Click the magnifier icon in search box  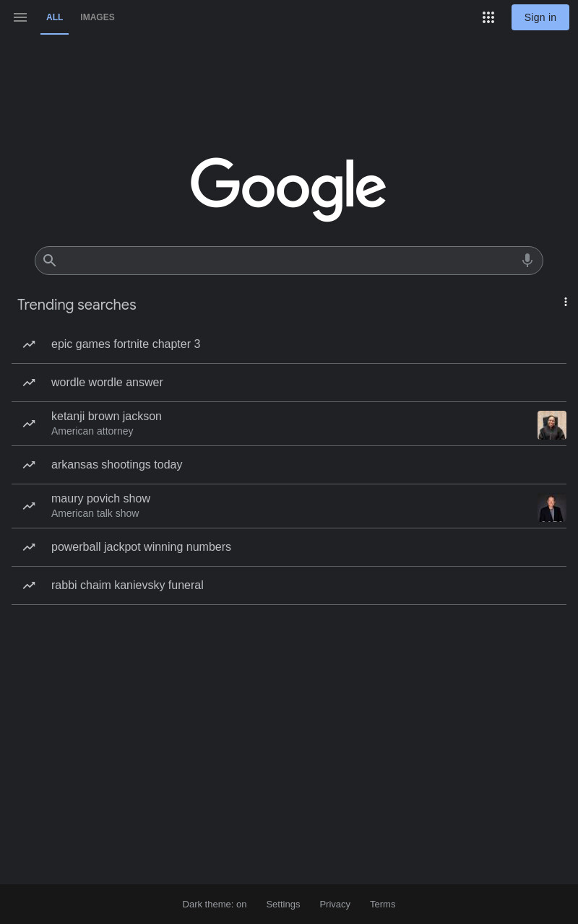click(49, 260)
